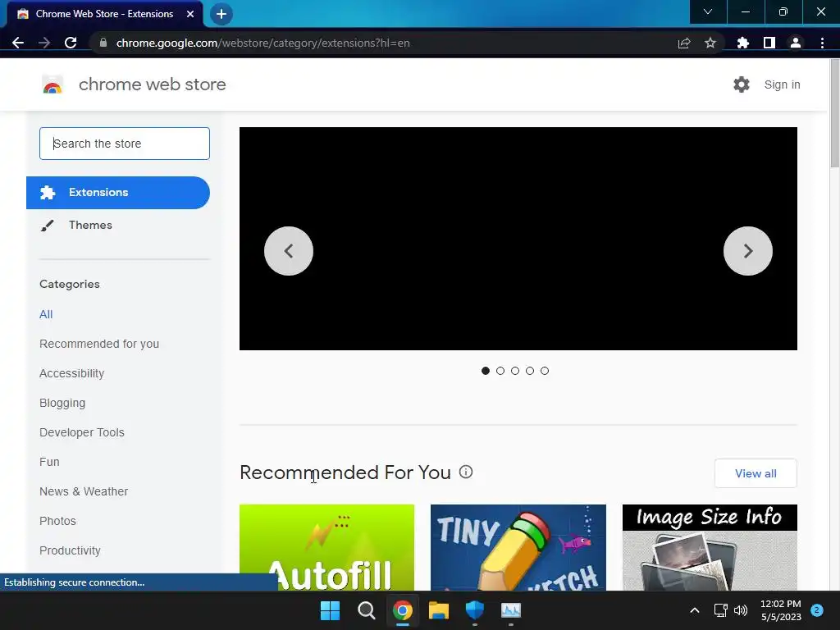Choose the Fun category
Screen dimensions: 840x630
click(x=49, y=462)
